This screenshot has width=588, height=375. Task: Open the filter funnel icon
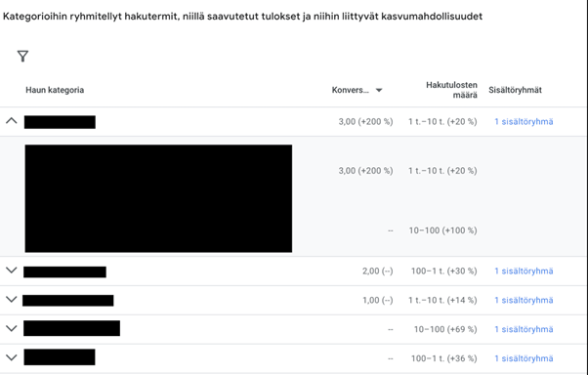22,57
